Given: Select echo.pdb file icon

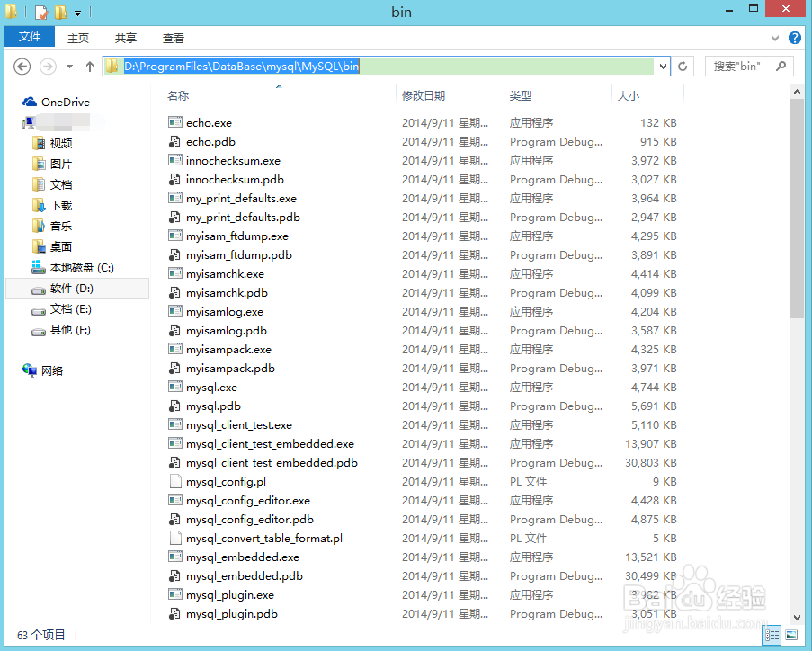Looking at the screenshot, I should click(175, 141).
